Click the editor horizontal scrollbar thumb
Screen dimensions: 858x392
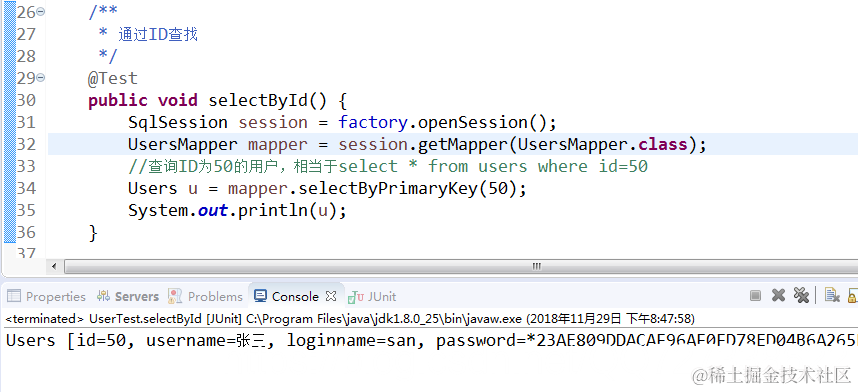click(x=461, y=267)
